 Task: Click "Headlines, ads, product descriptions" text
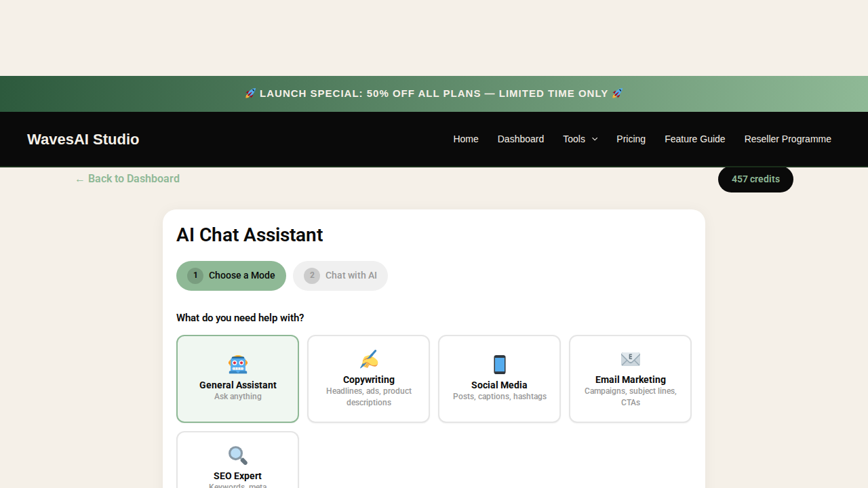click(368, 396)
